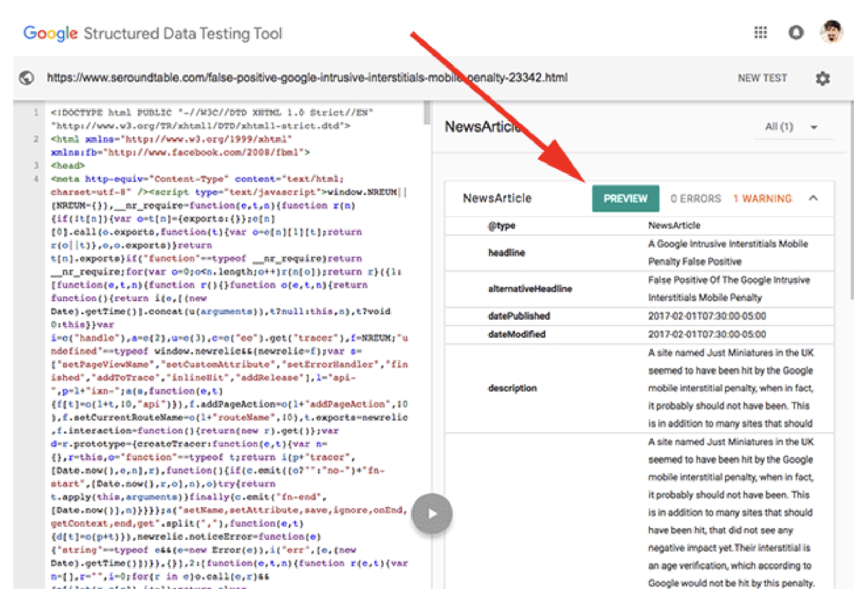The image size is (868, 612).
Task: Collapse the NewsArticle card chevron
Action: pyautogui.click(x=813, y=198)
